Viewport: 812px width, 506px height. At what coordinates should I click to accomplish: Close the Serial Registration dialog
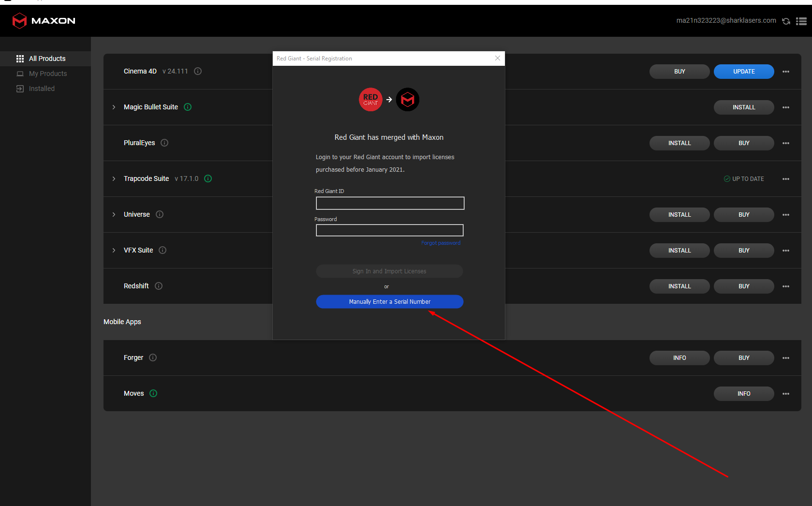coord(498,58)
